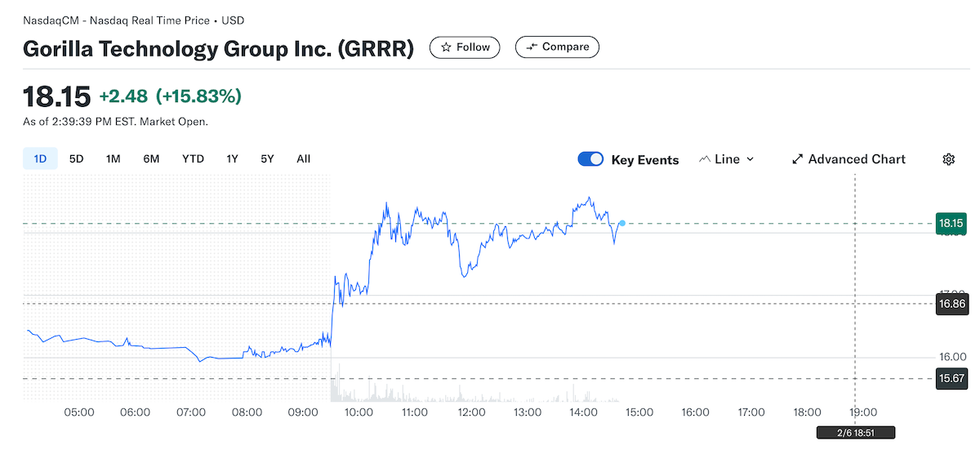The width and height of the screenshot is (980, 450).
Task: Click the current price dot on chart line
Action: click(622, 223)
